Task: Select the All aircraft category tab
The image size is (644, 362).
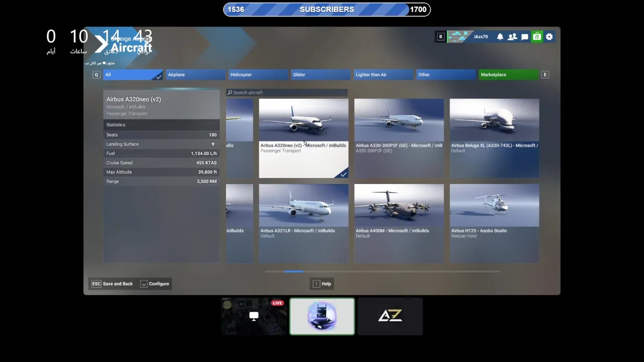Action: click(x=133, y=74)
